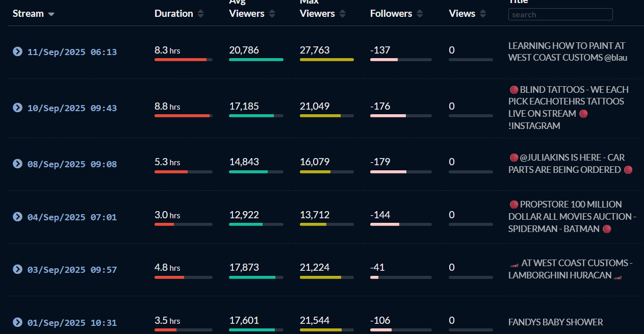Click followers value -179
Viewport: 644px width, 334px height.
click(380, 162)
